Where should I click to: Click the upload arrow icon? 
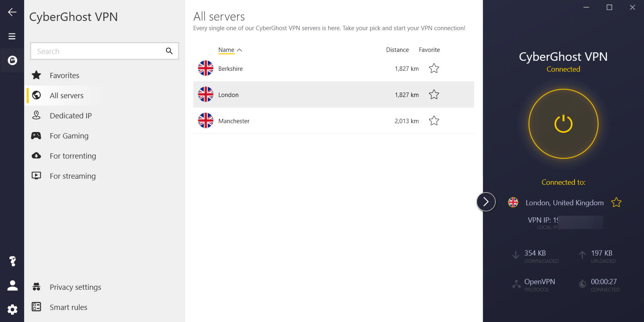[x=582, y=255]
